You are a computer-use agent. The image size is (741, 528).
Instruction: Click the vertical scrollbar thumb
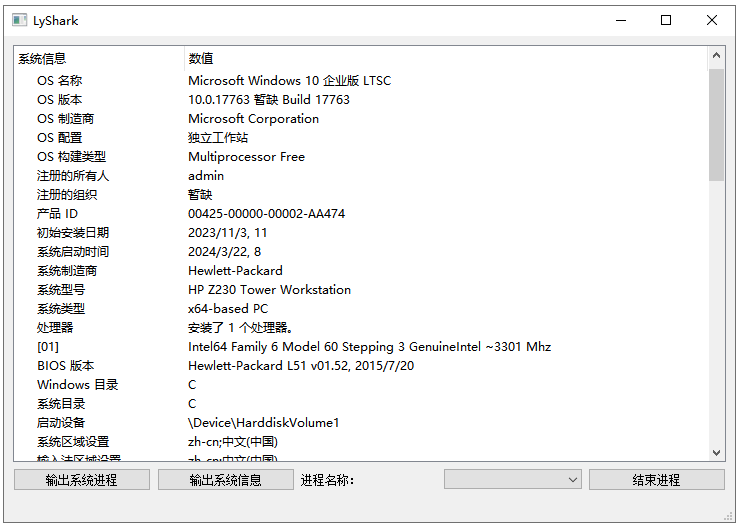[x=716, y=125]
